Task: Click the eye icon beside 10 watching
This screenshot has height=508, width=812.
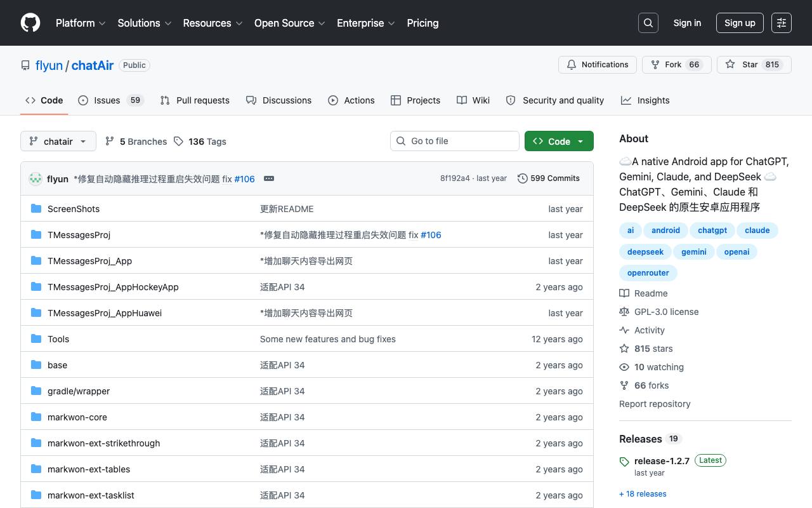Action: coord(624,367)
